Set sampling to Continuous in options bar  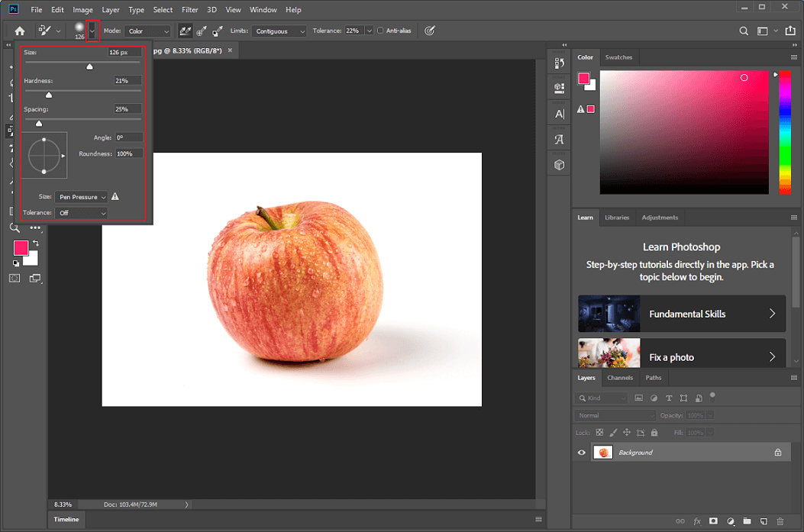184,31
